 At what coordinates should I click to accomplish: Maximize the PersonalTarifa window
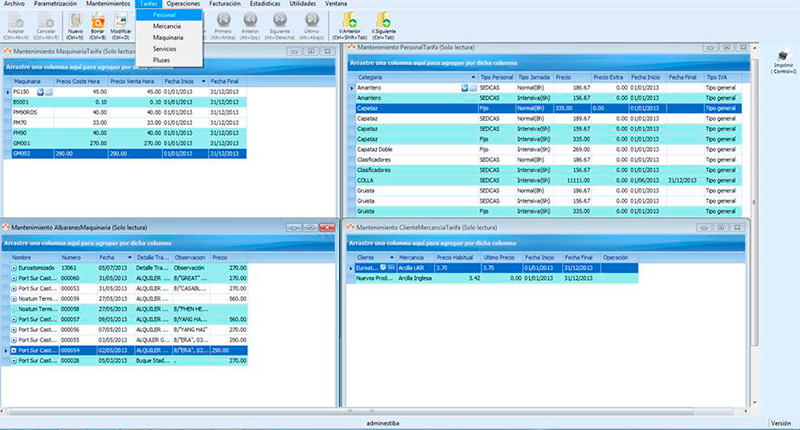coord(727,47)
